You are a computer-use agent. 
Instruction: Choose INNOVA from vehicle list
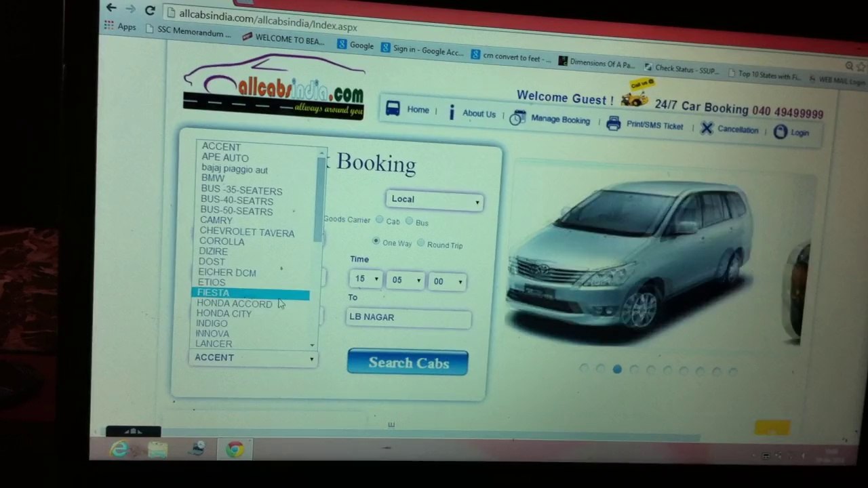tap(212, 333)
